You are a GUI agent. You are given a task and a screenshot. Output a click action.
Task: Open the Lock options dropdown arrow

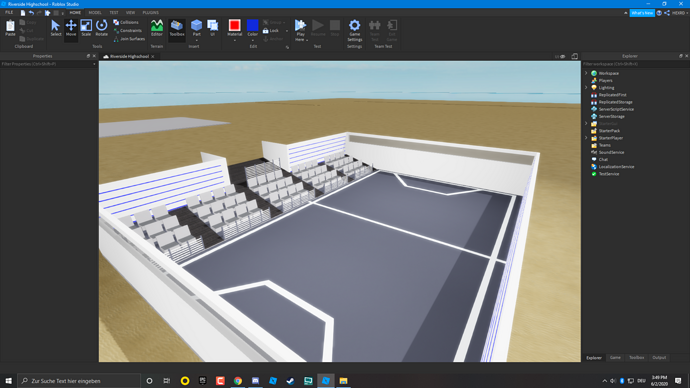(287, 31)
